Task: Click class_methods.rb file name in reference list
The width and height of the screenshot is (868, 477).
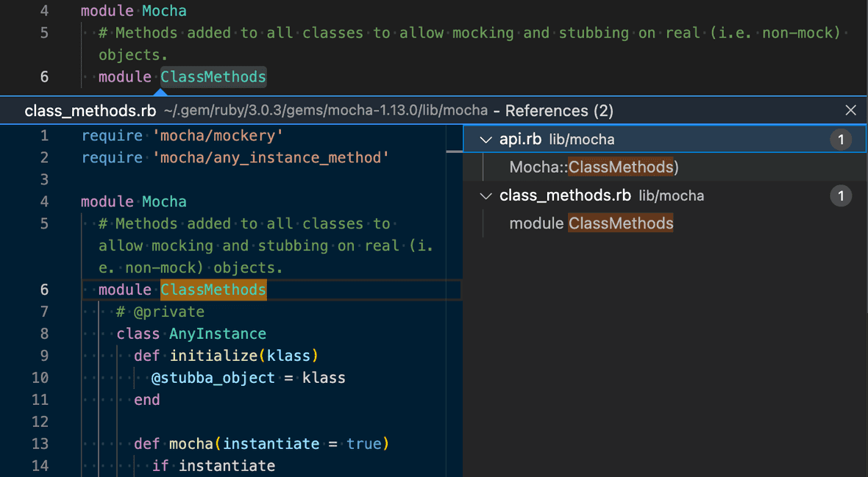Action: pyautogui.click(x=565, y=196)
